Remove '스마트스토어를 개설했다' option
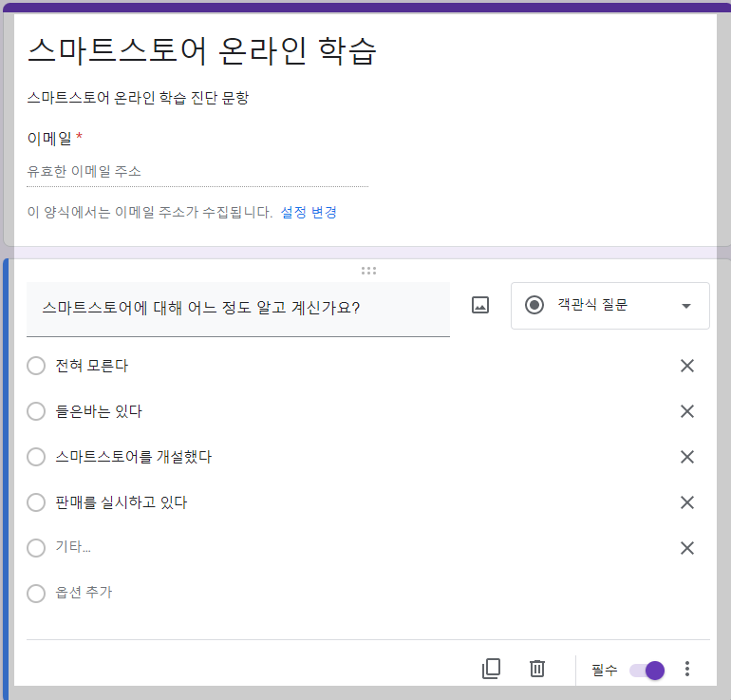 687,457
